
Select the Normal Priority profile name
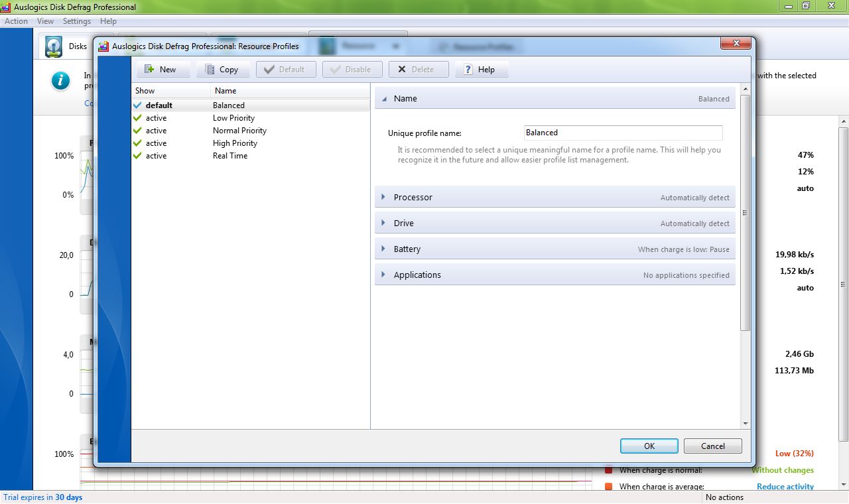point(239,131)
